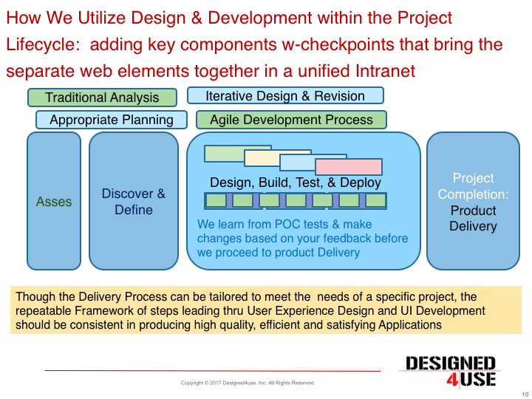The image size is (532, 399).
Task: Click the Designed4Use logo
Action: 450,372
